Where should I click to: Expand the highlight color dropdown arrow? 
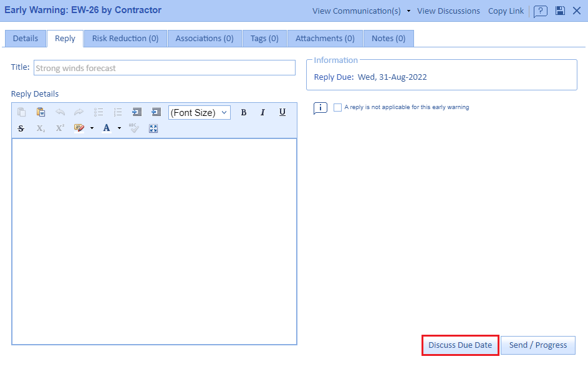(x=92, y=128)
